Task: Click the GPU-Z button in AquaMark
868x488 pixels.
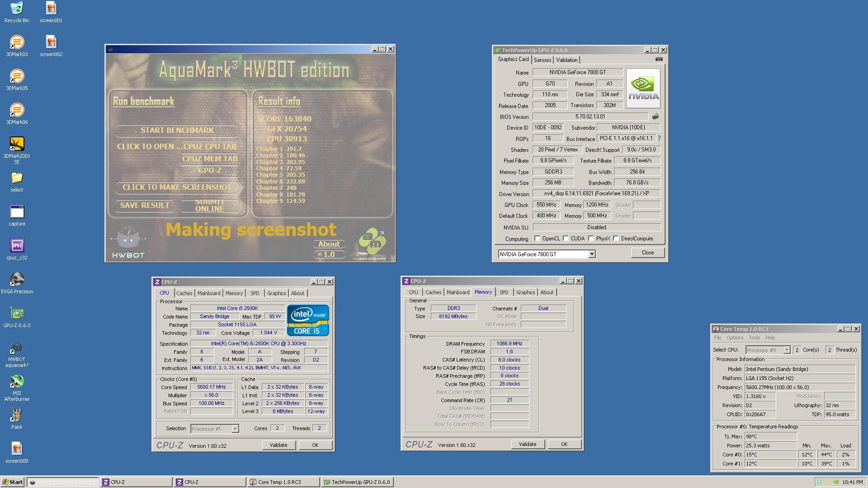Action: tap(209, 170)
